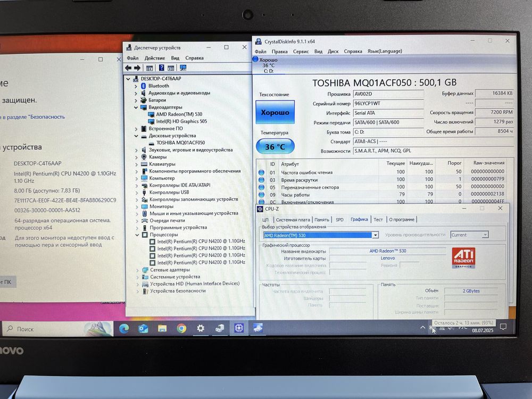Open the display device selection dropdown in CPU-Z
Image resolution: width=532 pixels, height=399 pixels.
pyautogui.click(x=375, y=235)
